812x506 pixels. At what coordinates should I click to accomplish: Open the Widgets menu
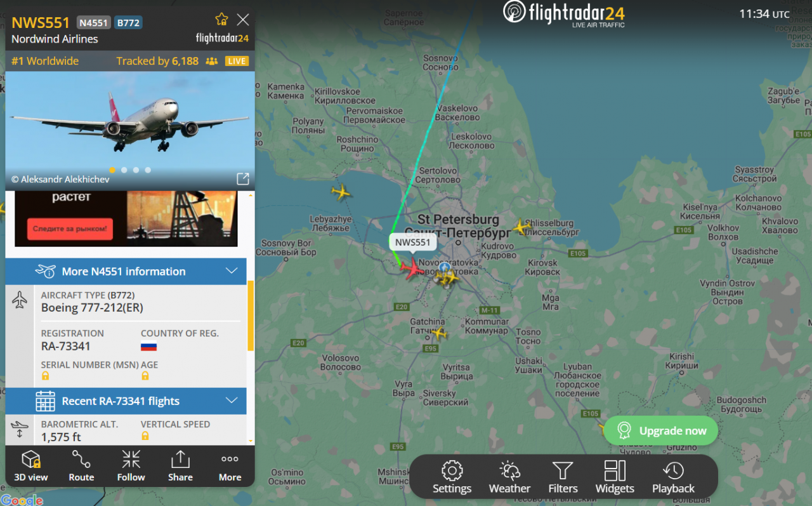click(x=615, y=477)
